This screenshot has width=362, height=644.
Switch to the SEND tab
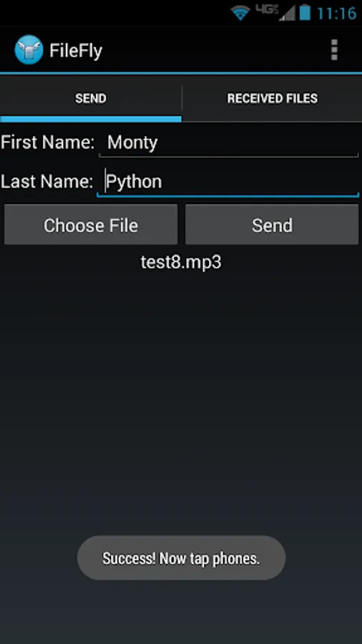click(91, 99)
